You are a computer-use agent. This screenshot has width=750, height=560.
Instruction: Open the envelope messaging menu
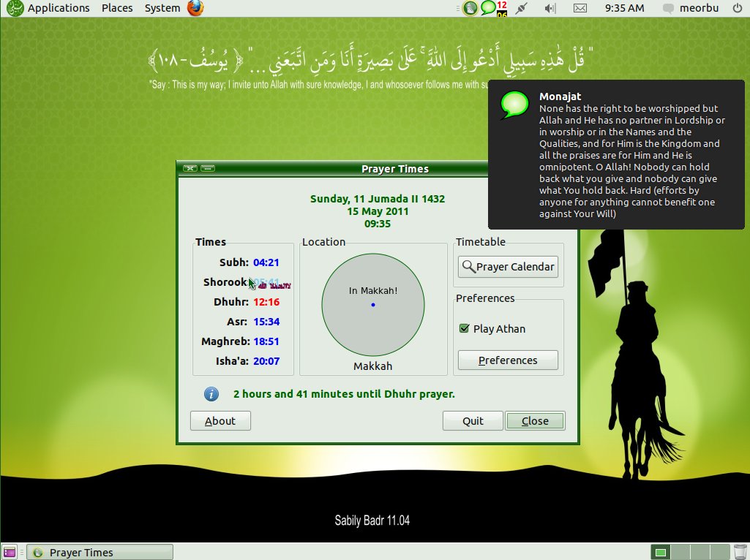click(x=580, y=8)
